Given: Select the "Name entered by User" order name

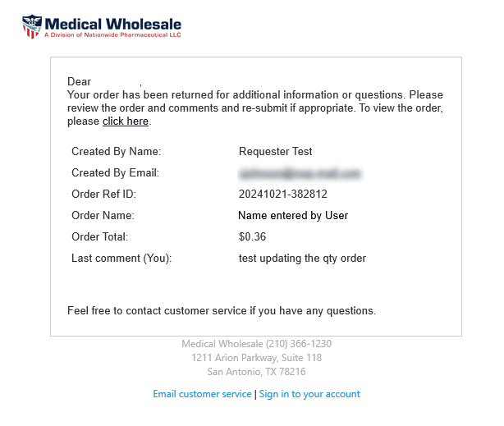Looking at the screenshot, I should tap(293, 216).
